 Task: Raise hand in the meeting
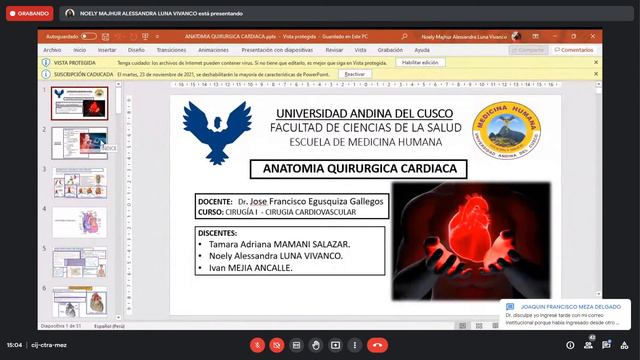point(316,345)
